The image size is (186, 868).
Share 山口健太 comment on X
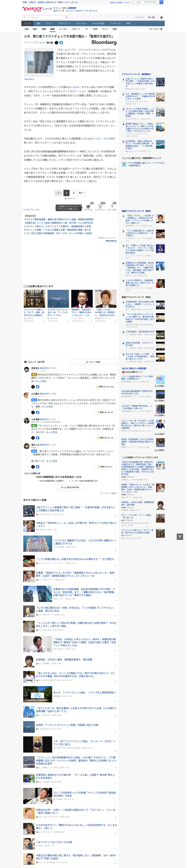[x=33, y=412]
